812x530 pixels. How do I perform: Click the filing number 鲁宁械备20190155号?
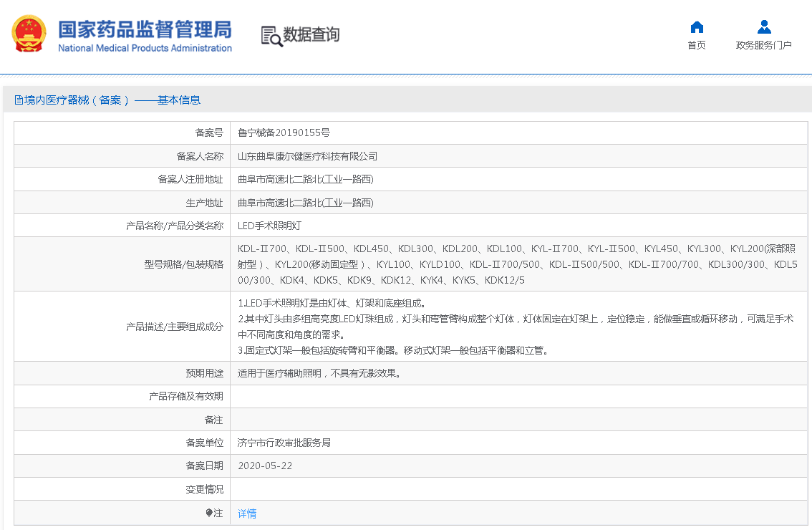click(x=284, y=132)
